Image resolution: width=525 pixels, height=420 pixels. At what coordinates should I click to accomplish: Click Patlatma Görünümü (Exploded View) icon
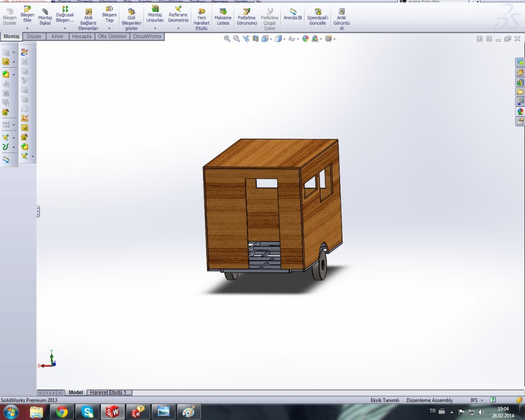[247, 11]
